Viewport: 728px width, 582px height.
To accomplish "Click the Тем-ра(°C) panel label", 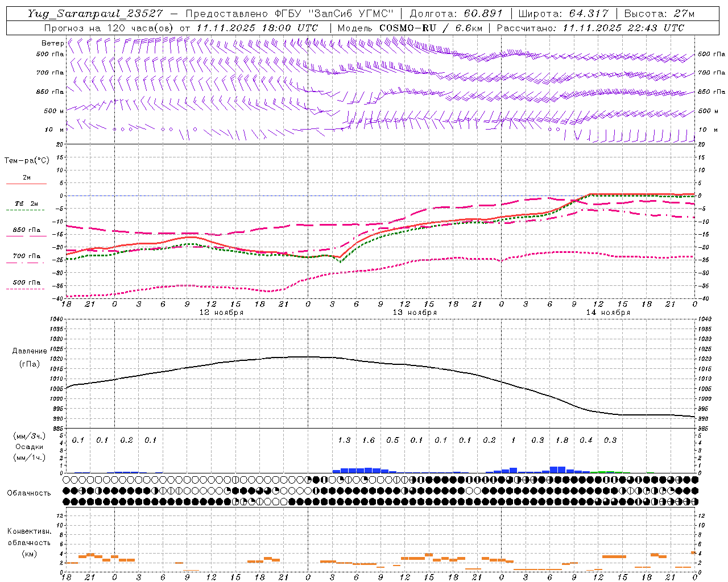I will pyautogui.click(x=27, y=161).
